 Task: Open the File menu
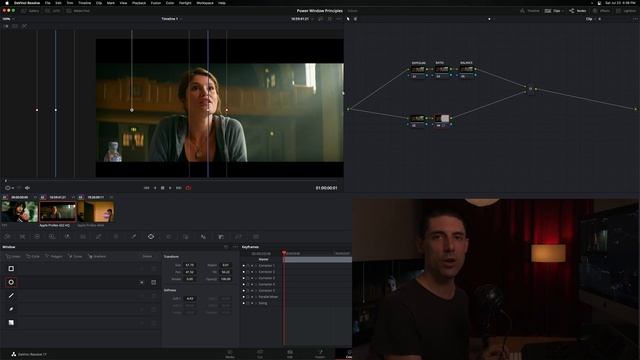click(47, 3)
